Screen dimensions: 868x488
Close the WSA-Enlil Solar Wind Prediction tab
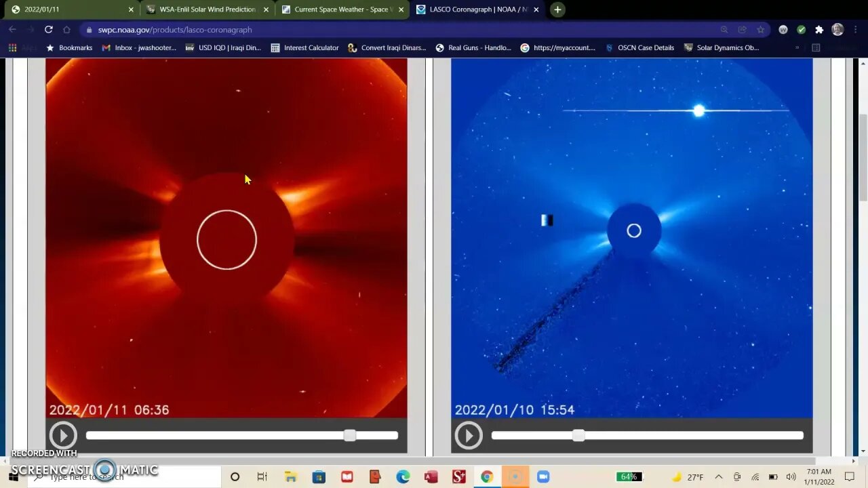coord(266,9)
